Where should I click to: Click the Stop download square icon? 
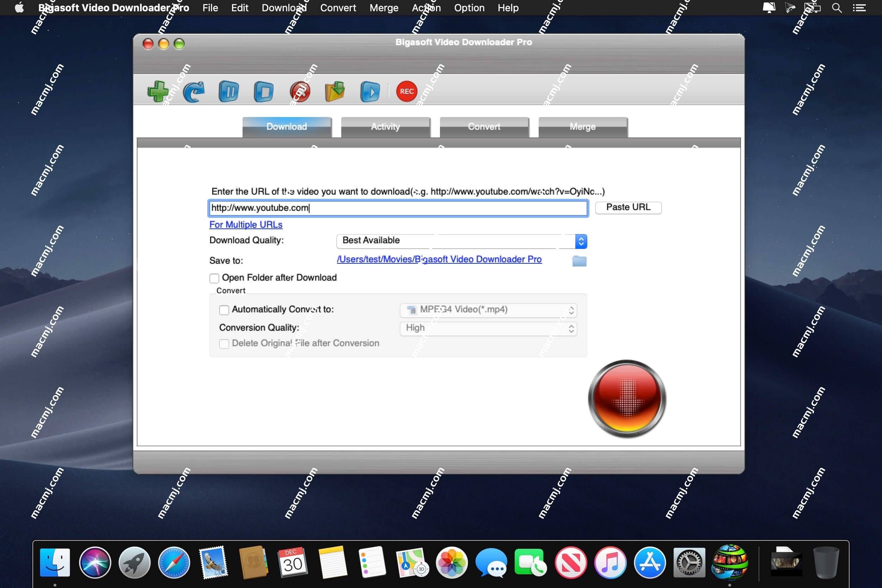click(x=264, y=91)
